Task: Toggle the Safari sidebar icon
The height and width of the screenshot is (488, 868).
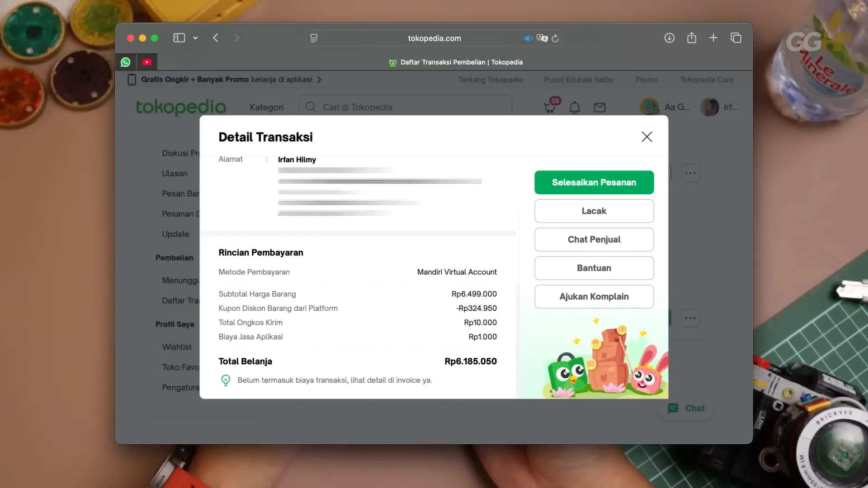Action: [179, 38]
